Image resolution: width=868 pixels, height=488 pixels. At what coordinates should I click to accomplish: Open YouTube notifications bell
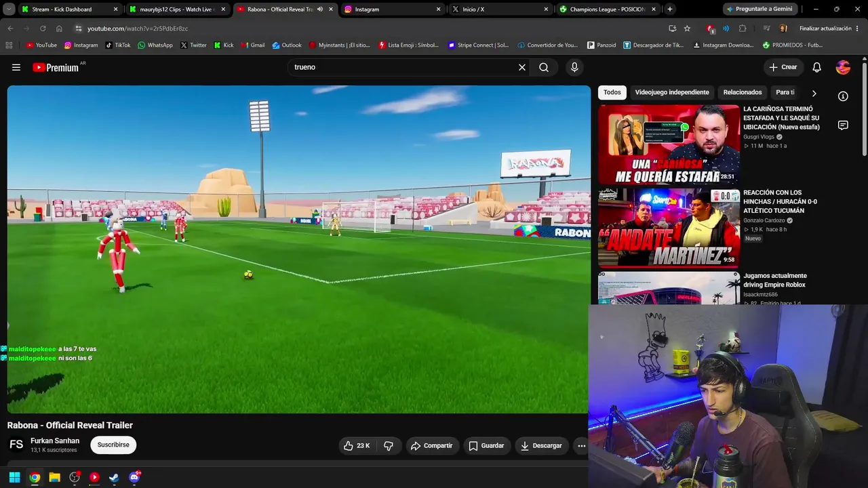[x=817, y=67]
